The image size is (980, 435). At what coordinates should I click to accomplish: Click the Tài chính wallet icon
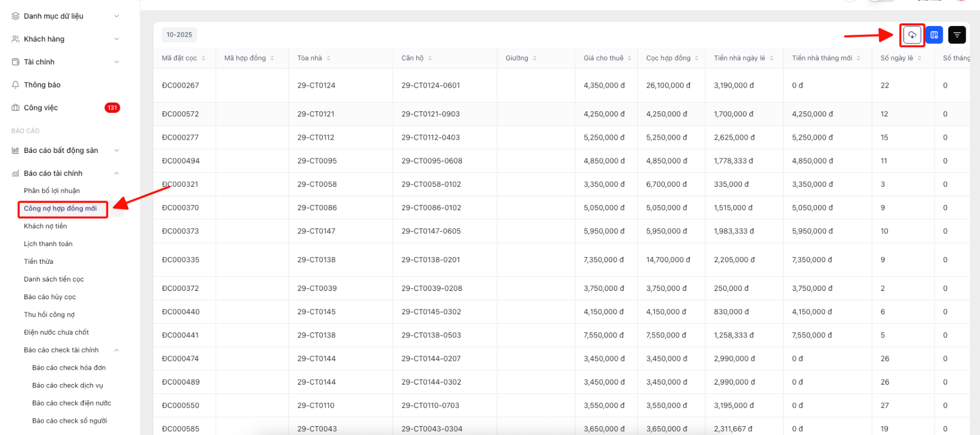pos(16,62)
